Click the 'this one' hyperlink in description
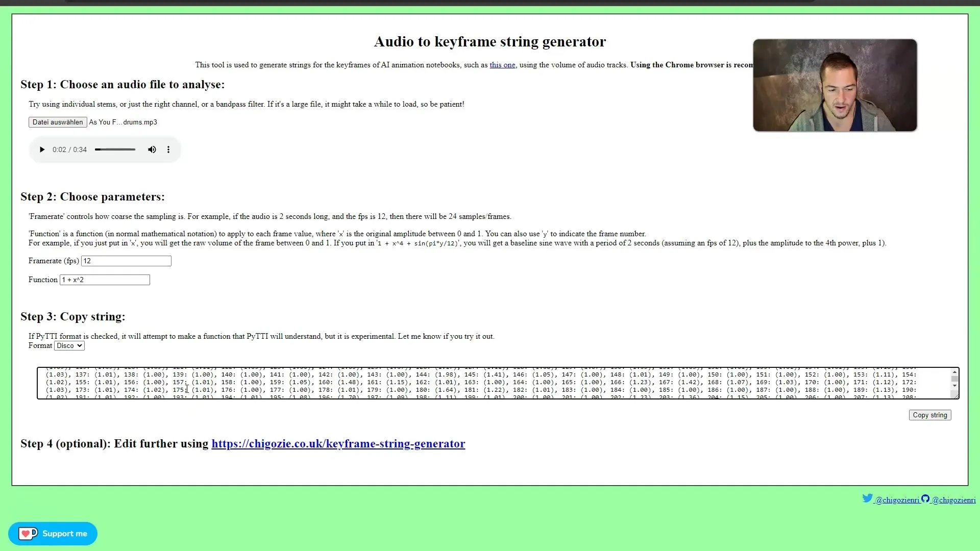 click(502, 65)
